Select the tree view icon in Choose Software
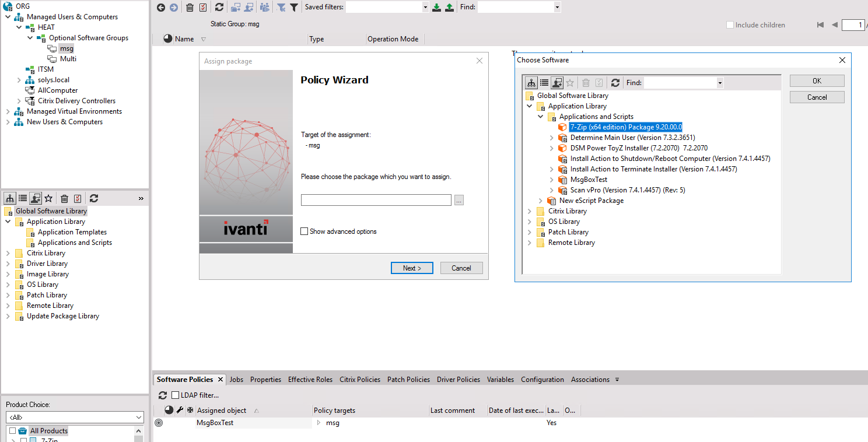Screen dimensions: 868x442 point(531,82)
